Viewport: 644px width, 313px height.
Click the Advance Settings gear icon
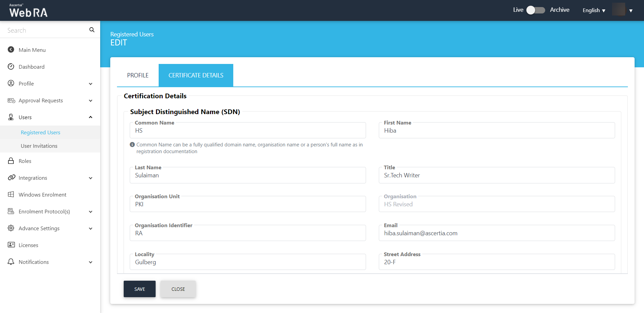pos(11,228)
